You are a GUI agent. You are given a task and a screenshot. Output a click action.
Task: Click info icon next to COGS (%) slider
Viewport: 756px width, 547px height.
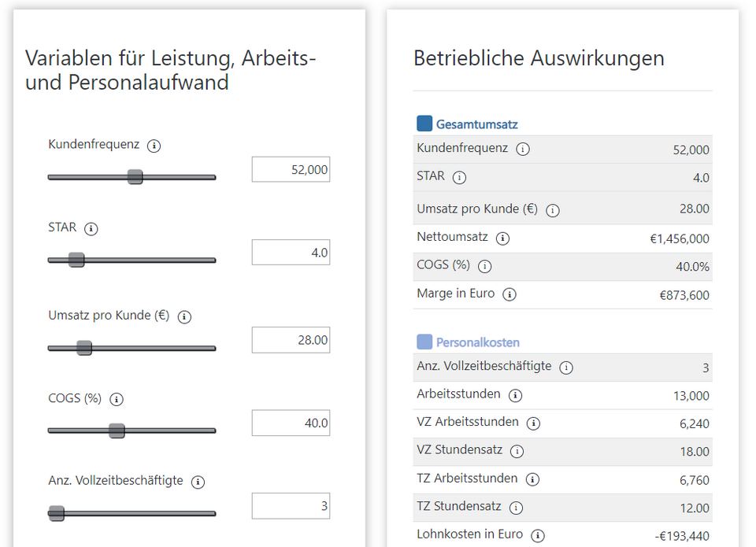coord(117,399)
